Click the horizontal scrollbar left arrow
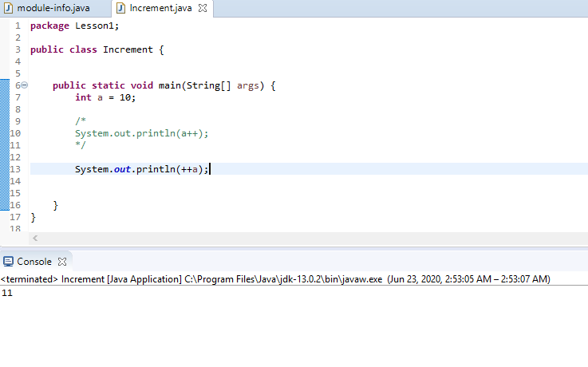Image resolution: width=588 pixels, height=367 pixels. (35, 238)
